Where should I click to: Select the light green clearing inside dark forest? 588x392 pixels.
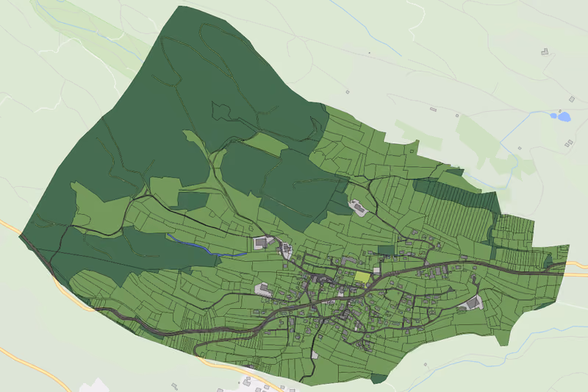tap(266, 143)
